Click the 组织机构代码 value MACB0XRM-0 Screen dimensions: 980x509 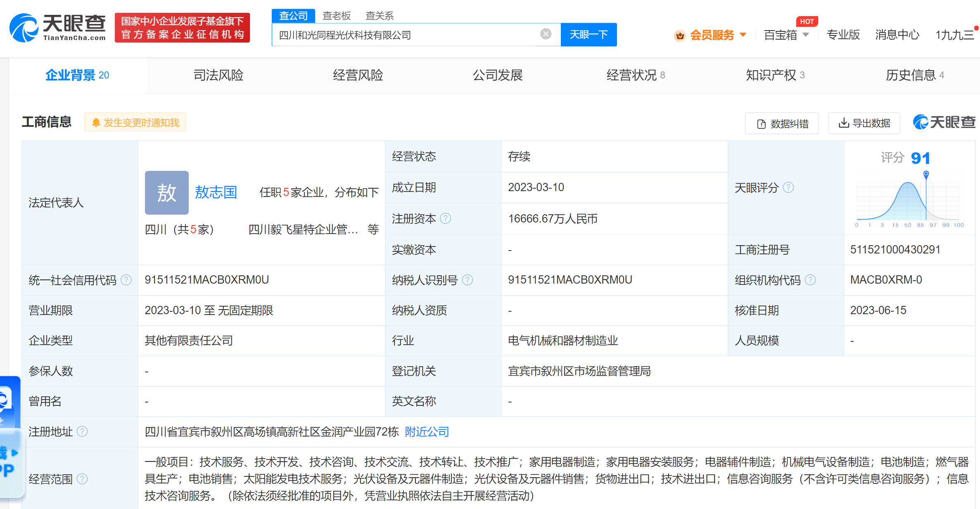(x=886, y=280)
